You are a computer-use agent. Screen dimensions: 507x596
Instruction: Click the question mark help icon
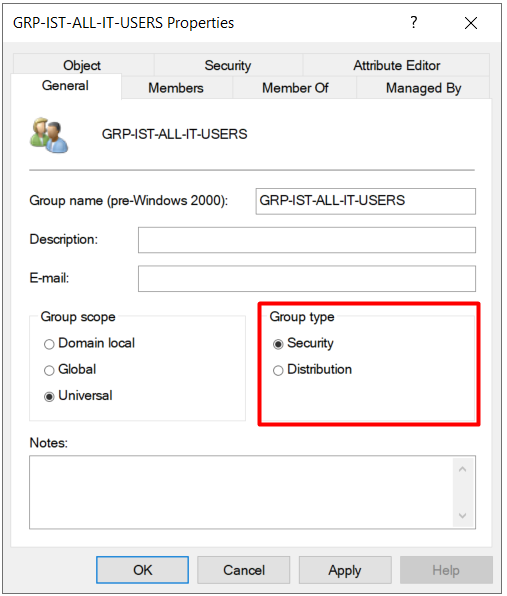[x=414, y=22]
